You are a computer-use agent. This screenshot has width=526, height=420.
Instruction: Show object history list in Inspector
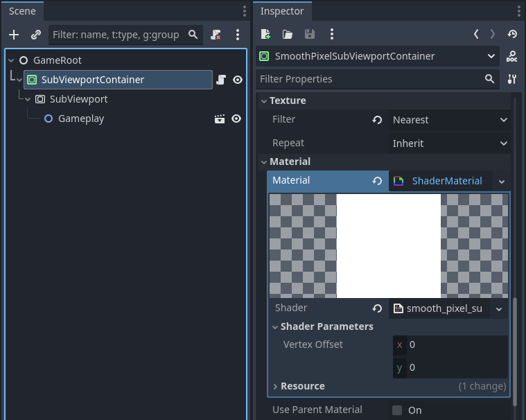click(512, 34)
